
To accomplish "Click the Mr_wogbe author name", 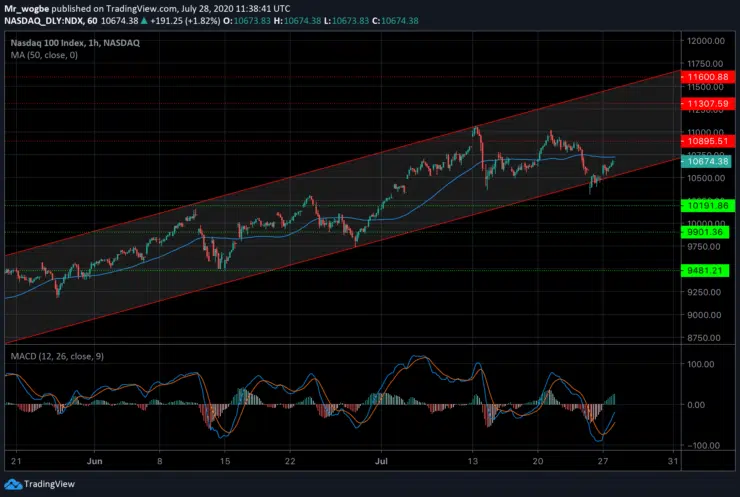I will click(x=28, y=8).
